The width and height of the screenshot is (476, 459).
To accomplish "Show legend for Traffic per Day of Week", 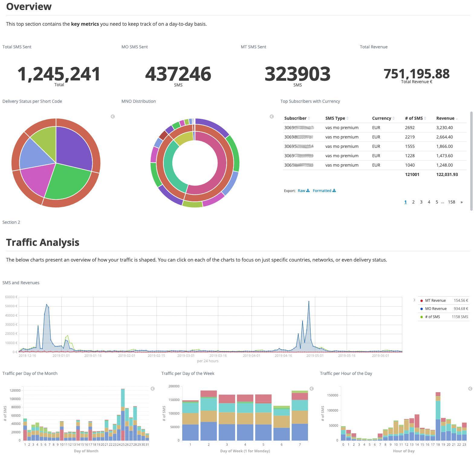I will pyautogui.click(x=312, y=389).
